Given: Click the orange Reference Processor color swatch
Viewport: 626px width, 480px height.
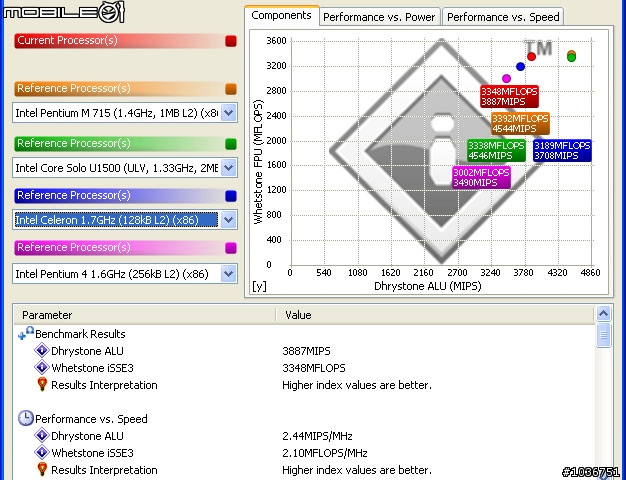Looking at the screenshot, I should tap(231, 89).
